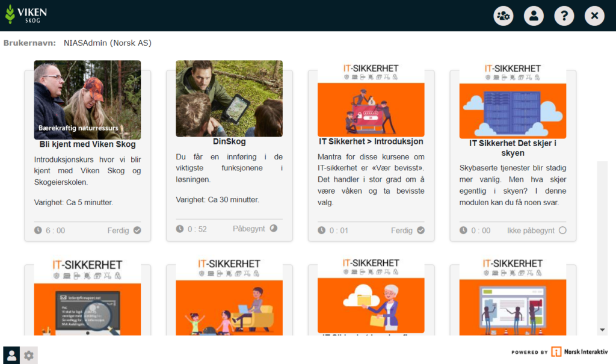Open the user profile icon in header
This screenshot has height=364, width=616.
click(534, 16)
